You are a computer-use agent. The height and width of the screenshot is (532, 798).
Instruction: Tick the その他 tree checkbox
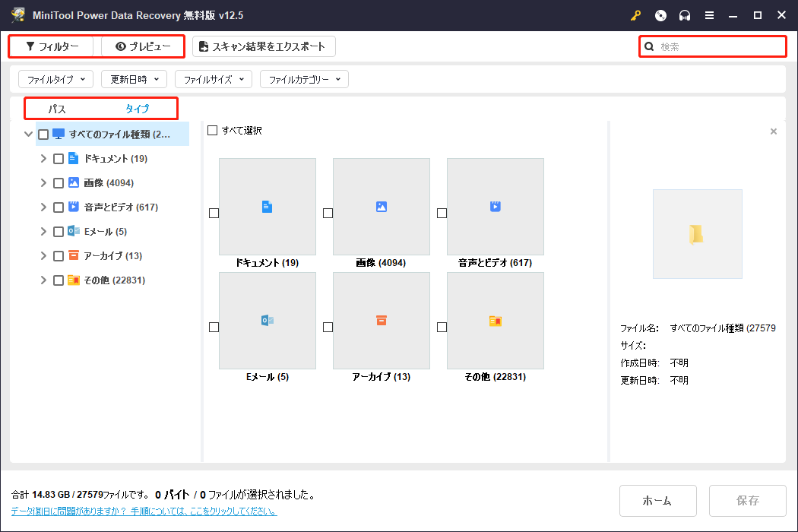[x=58, y=280]
